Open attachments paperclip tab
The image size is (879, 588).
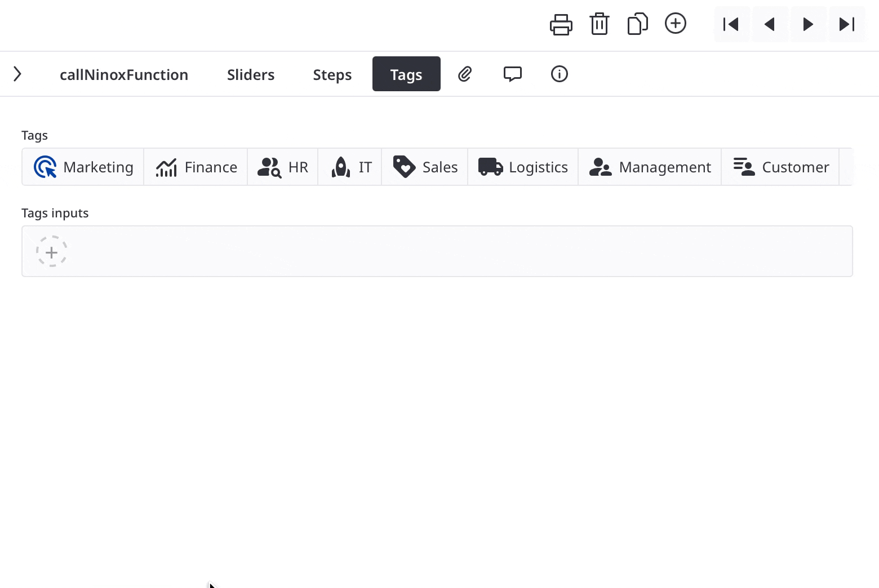[465, 74]
